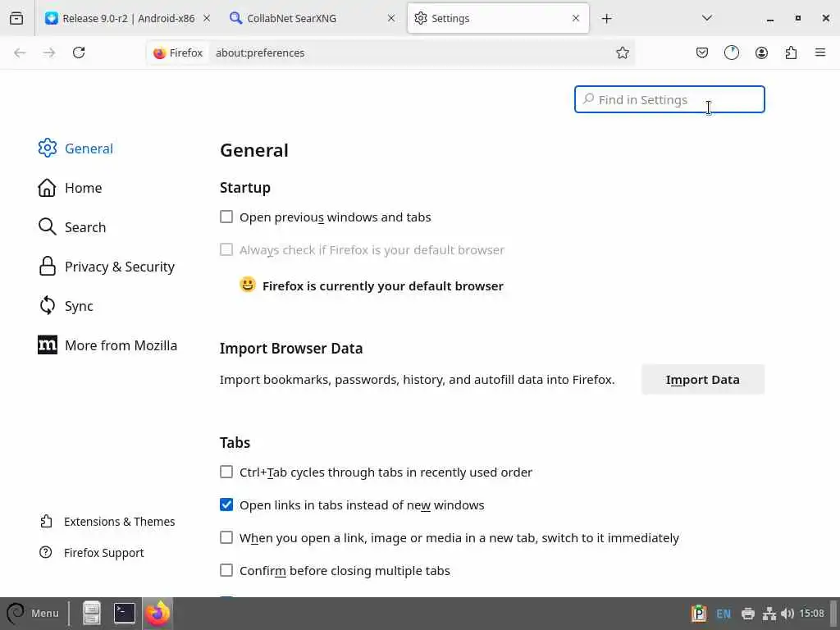Open Firefox View tab list icon
The width and height of the screenshot is (840, 630).
point(16,18)
